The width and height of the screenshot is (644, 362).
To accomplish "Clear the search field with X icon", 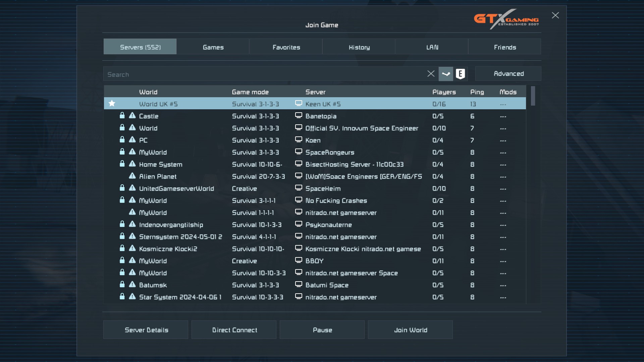I will tap(431, 74).
